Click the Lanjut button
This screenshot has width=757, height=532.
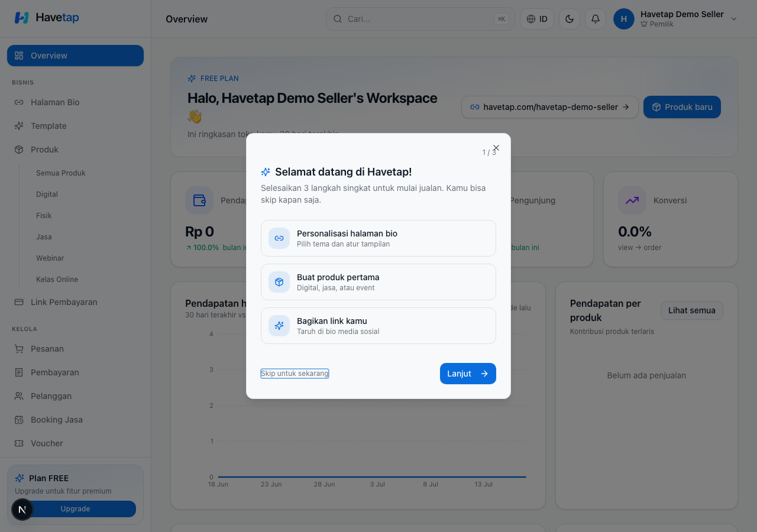coord(468,374)
